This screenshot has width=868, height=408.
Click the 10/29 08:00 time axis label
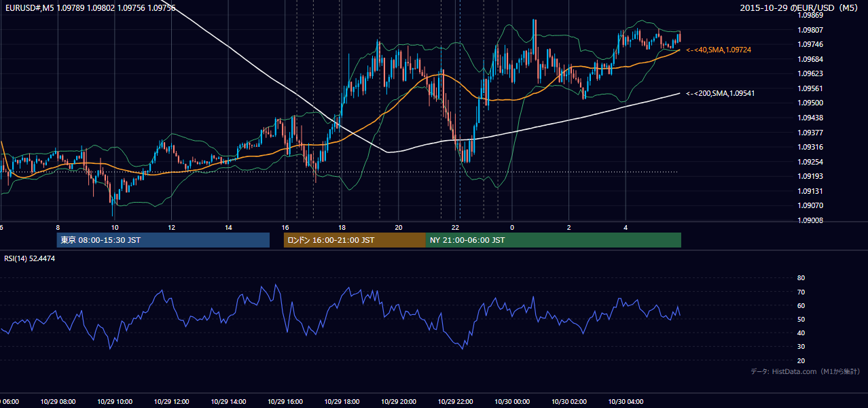58,401
